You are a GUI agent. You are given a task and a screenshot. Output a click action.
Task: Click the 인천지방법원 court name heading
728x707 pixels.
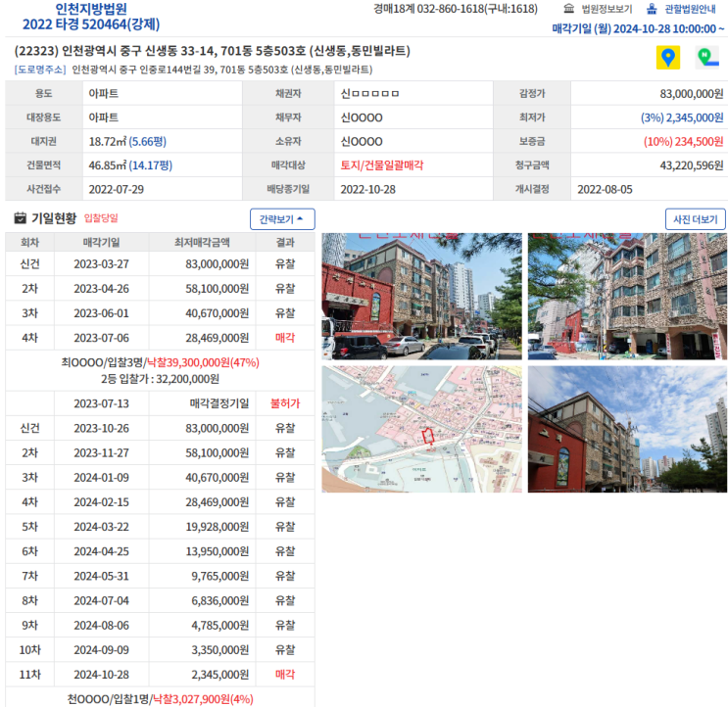91,9
